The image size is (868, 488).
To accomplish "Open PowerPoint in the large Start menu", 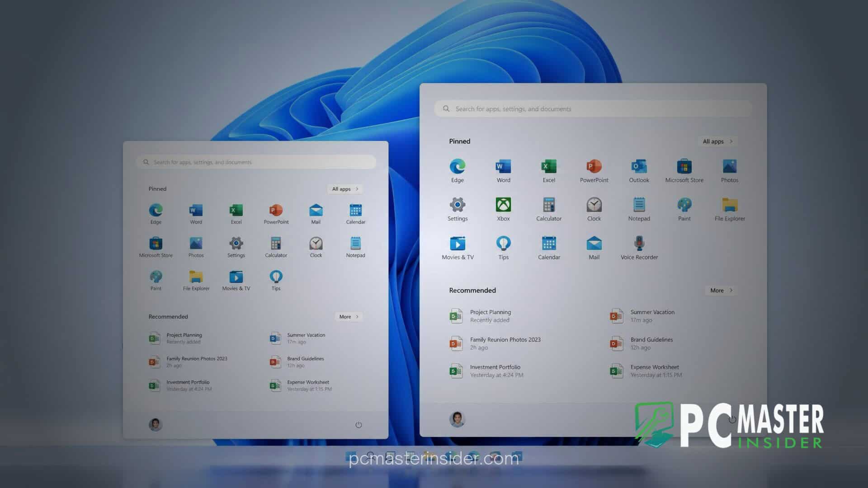I will pos(594,170).
